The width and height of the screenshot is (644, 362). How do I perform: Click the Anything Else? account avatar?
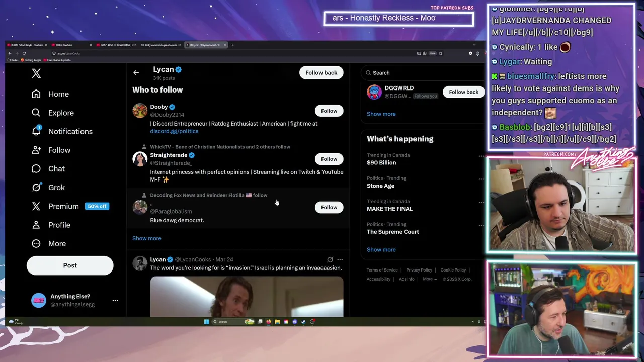[x=39, y=300]
